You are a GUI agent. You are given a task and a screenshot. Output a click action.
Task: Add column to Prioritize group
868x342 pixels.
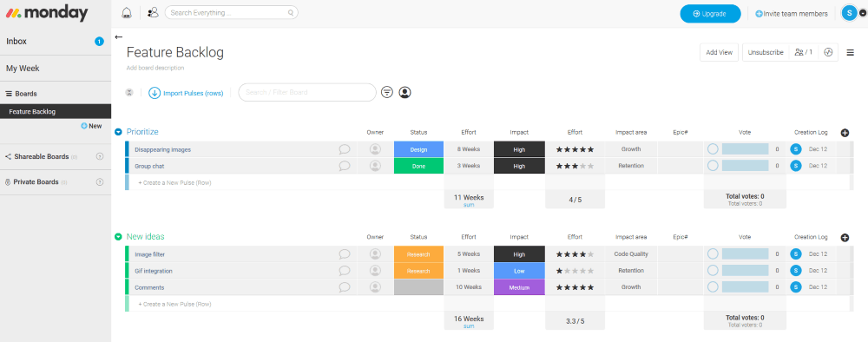[x=845, y=133]
